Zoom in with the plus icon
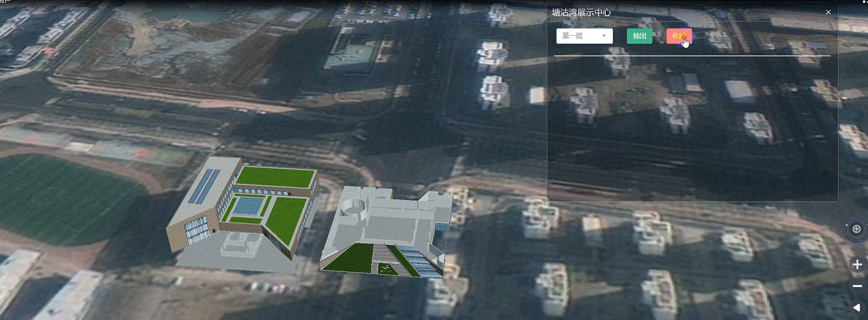The height and width of the screenshot is (320, 868). point(857,265)
